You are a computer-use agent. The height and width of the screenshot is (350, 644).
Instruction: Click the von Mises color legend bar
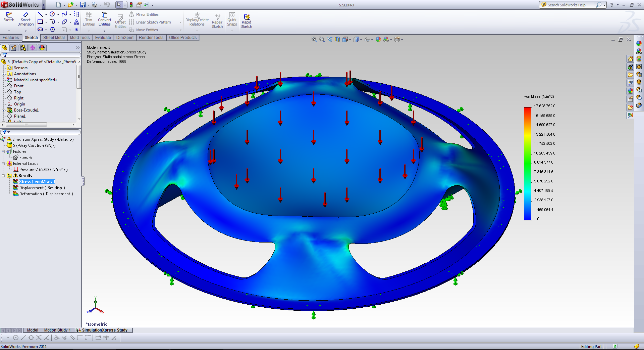528,164
